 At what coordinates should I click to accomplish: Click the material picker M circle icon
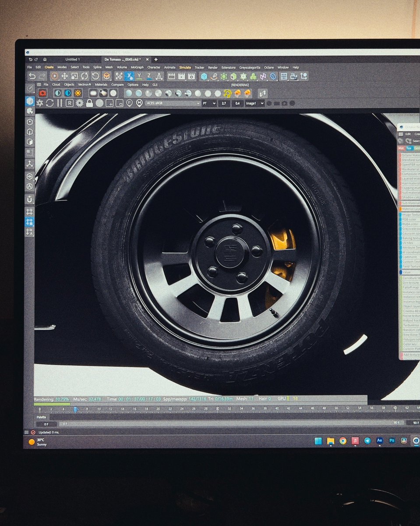[139, 103]
